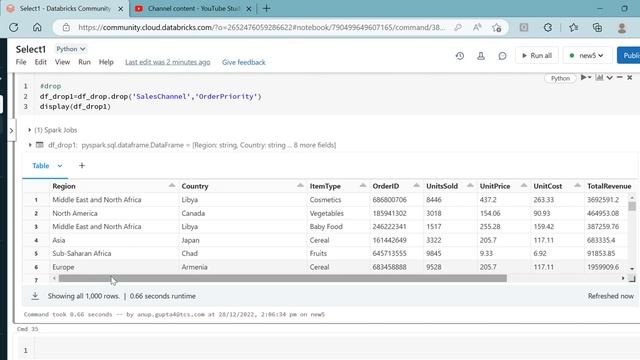Close the YouTube Studio browser tab
640x360 pixels.
click(249, 9)
